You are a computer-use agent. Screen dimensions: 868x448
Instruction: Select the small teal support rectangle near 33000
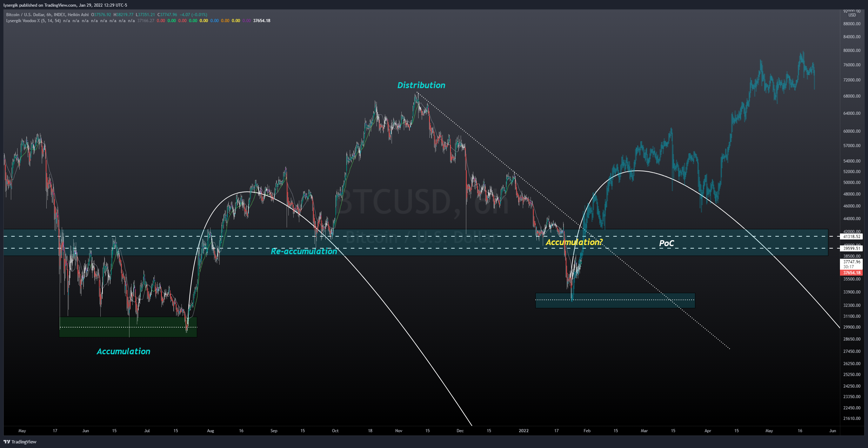coord(615,301)
